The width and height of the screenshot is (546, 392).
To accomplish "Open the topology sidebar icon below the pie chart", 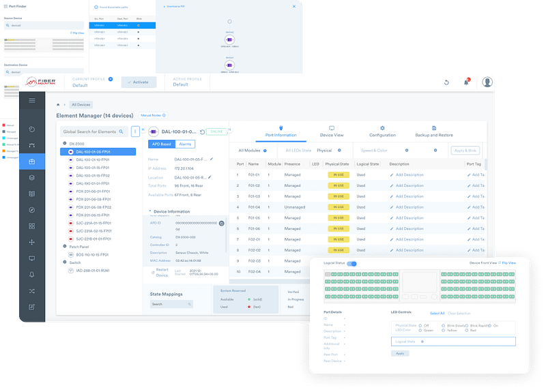I will coord(31,145).
